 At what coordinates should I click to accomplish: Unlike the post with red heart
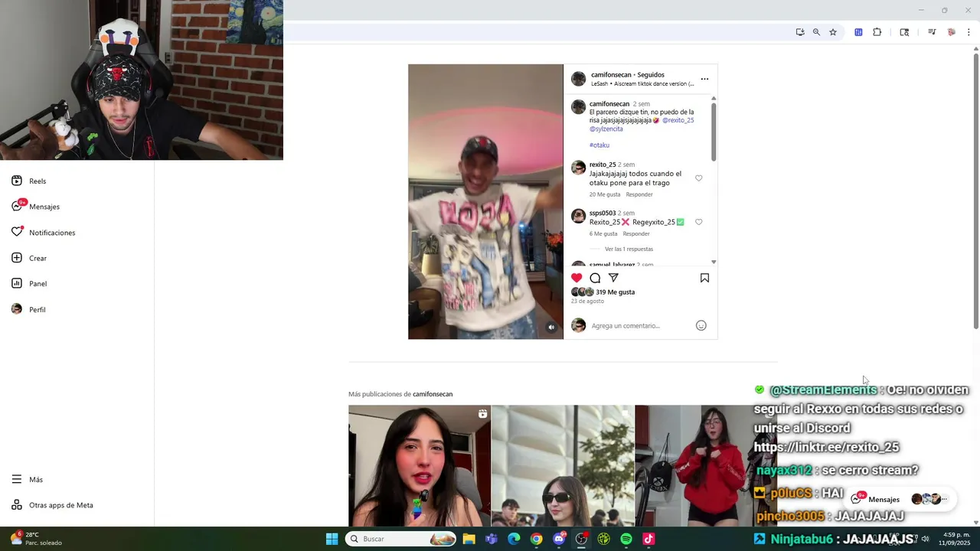[x=577, y=278]
